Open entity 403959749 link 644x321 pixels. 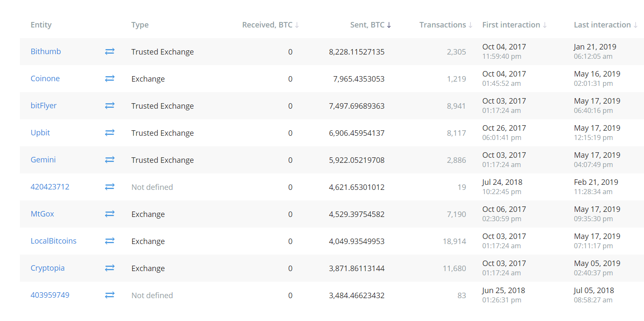(50, 295)
